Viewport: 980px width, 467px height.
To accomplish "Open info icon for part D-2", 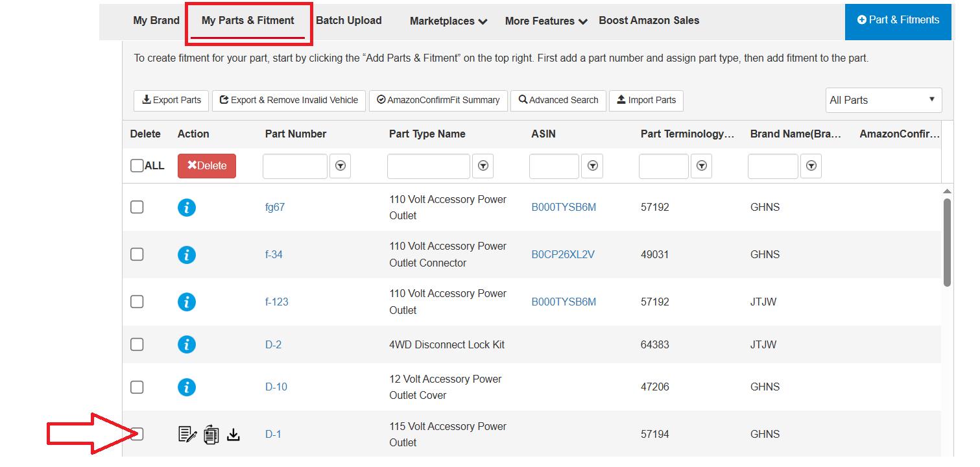I will click(x=187, y=344).
